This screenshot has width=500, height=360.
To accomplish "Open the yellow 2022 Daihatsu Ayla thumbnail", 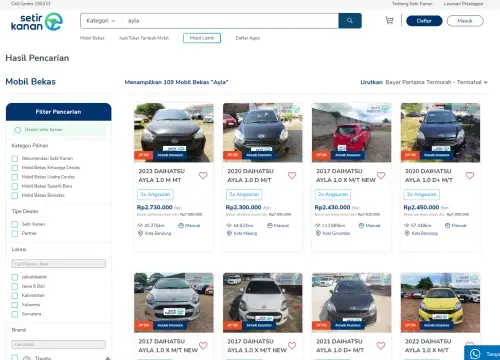I will (440, 303).
